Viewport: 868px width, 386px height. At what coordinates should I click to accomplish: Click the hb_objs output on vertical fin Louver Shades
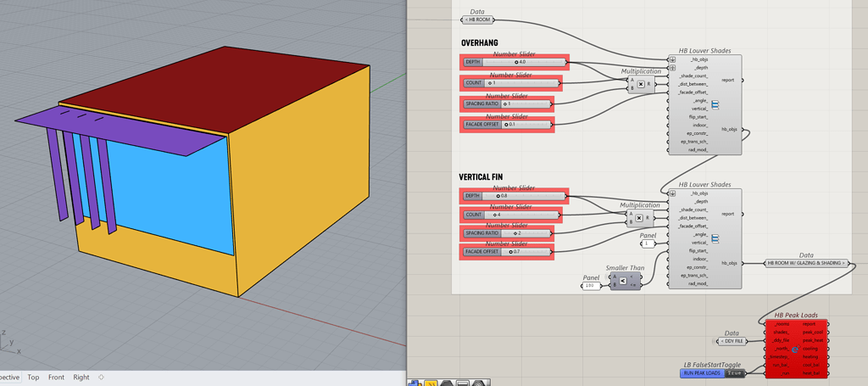[x=729, y=263]
